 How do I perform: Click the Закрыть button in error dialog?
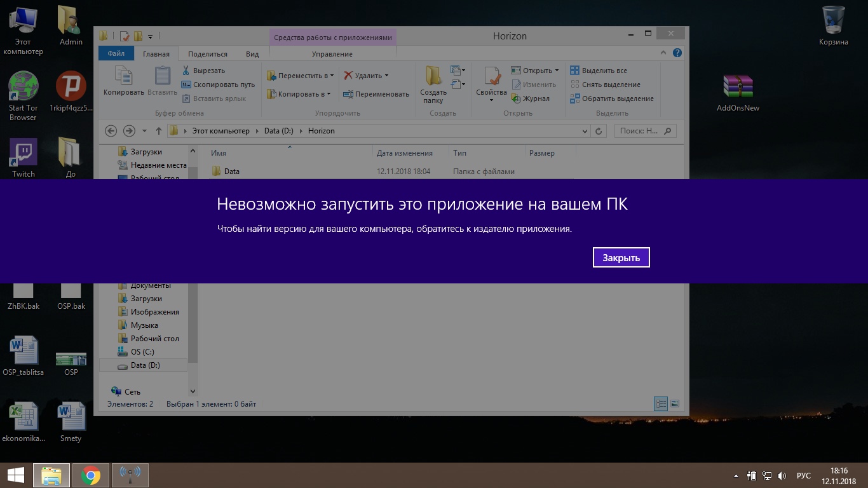[621, 257]
